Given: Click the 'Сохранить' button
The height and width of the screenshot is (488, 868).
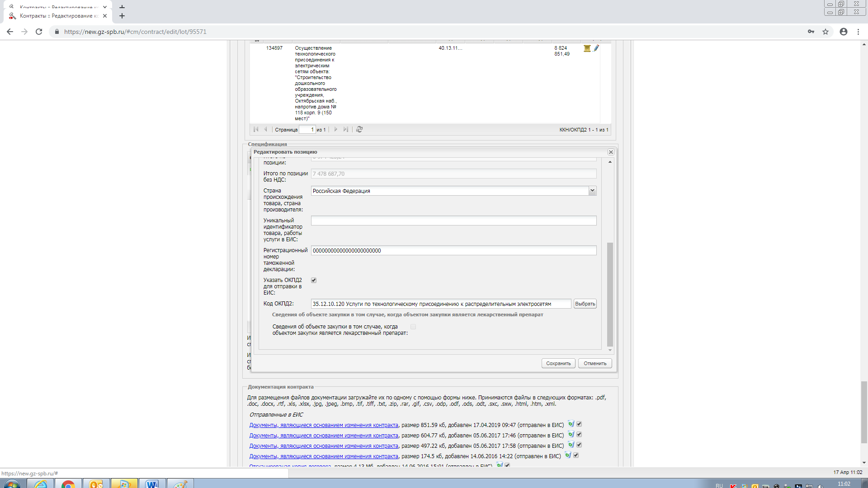Looking at the screenshot, I should pyautogui.click(x=558, y=364).
